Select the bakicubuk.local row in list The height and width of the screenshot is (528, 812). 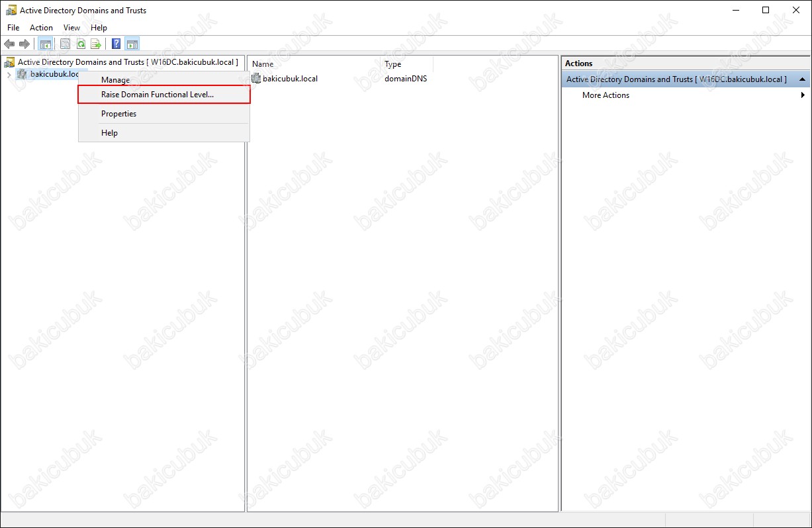pyautogui.click(x=290, y=78)
